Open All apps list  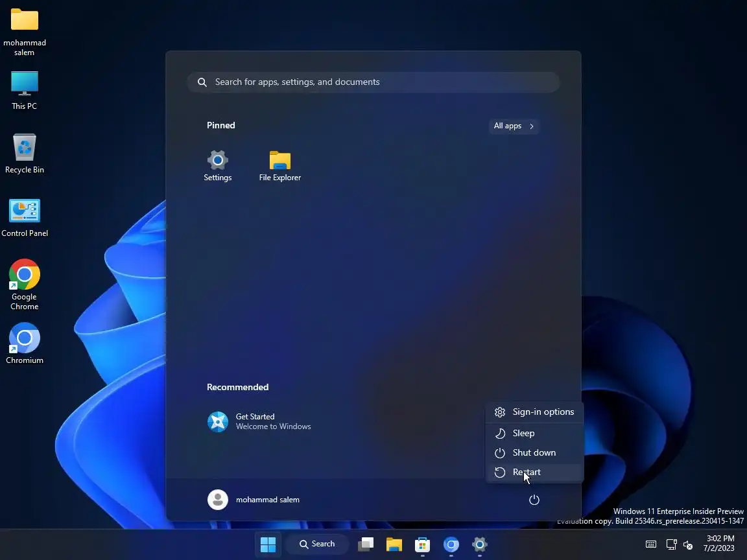514,126
